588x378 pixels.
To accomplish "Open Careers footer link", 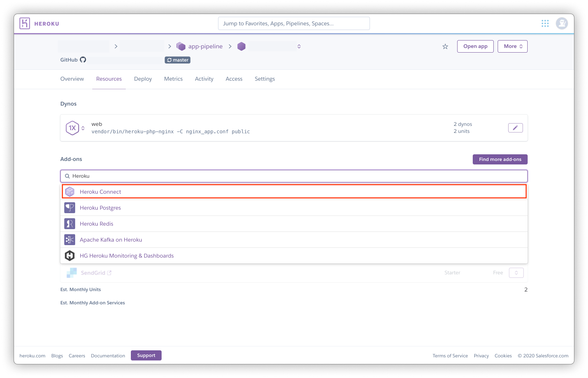I will 77,356.
